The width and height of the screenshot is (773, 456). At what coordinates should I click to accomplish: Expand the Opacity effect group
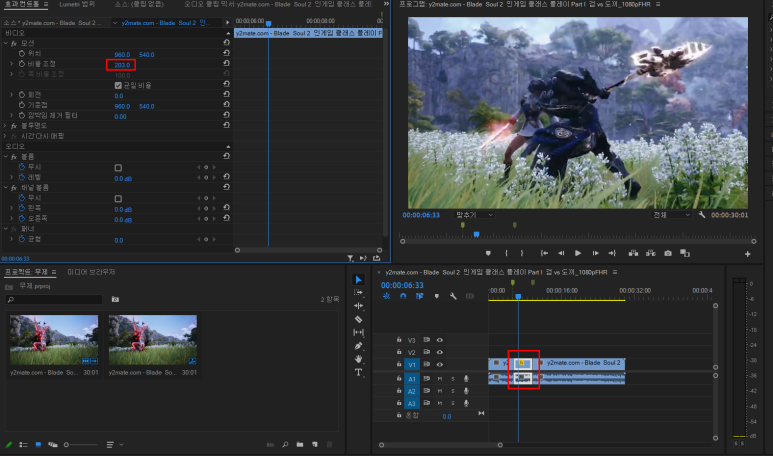coord(6,126)
